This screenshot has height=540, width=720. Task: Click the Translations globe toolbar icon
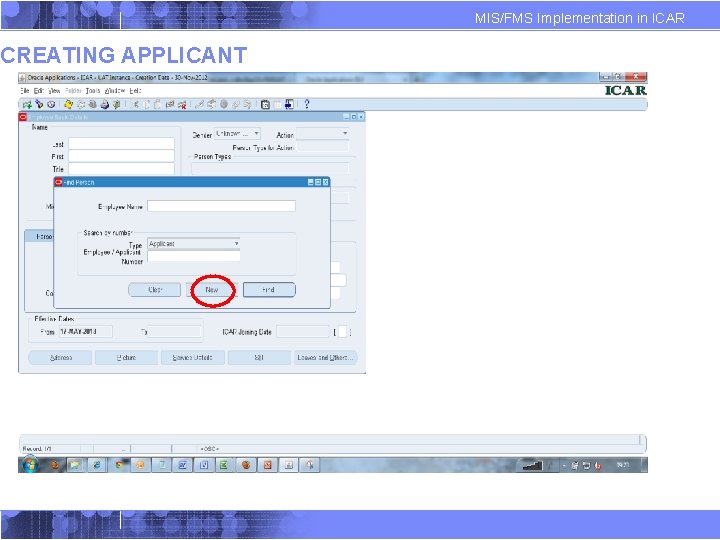tap(224, 105)
